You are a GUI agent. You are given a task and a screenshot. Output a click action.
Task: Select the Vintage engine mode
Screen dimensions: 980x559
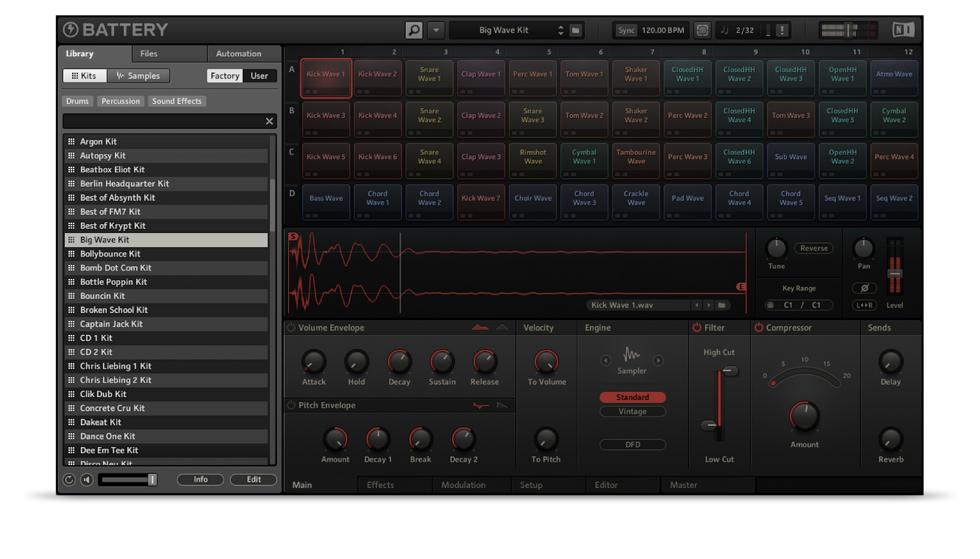click(x=632, y=411)
